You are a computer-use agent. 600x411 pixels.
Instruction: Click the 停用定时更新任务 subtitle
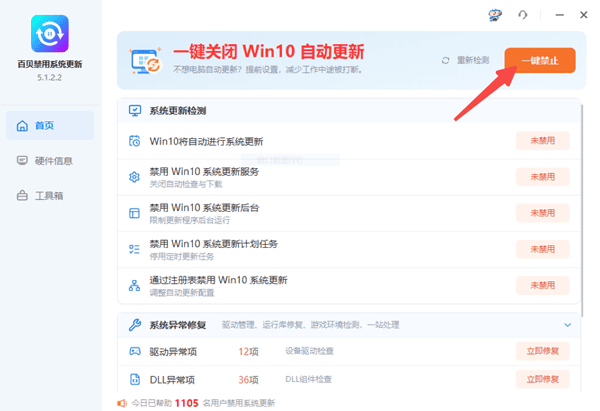[x=182, y=256]
